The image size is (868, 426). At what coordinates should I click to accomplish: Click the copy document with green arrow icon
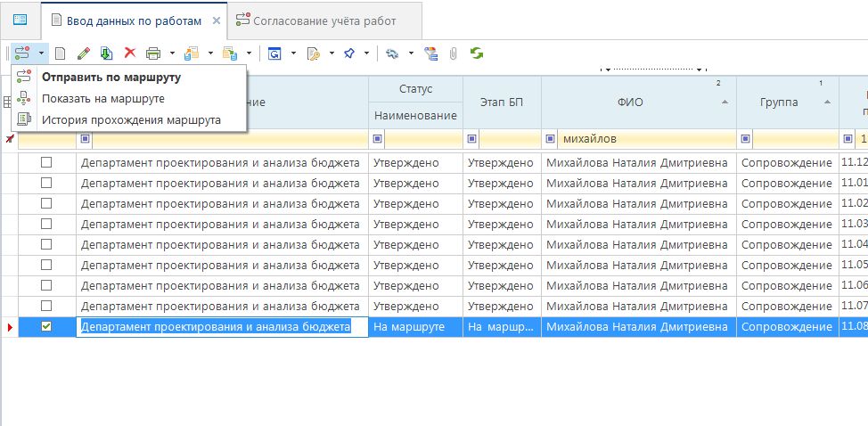(x=107, y=53)
